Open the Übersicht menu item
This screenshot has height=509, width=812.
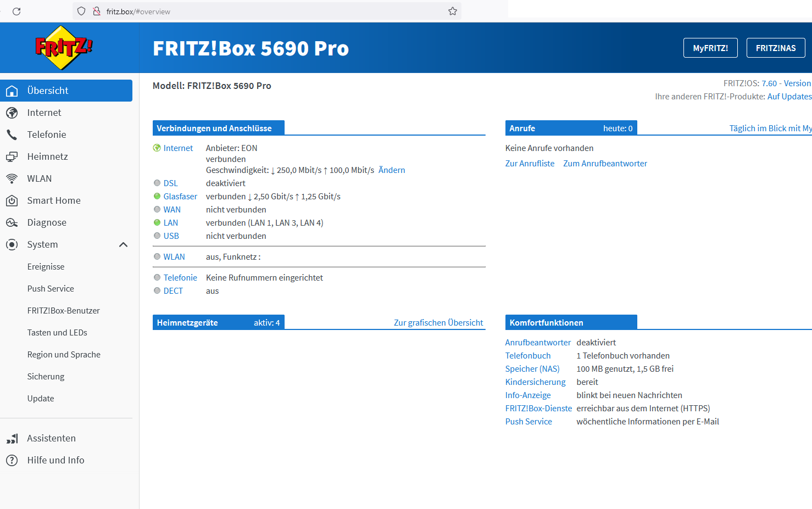(66, 91)
